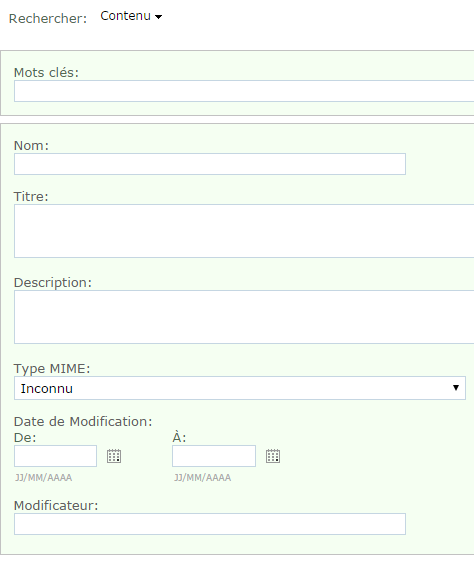Focus the Modificateur input field

(210, 524)
